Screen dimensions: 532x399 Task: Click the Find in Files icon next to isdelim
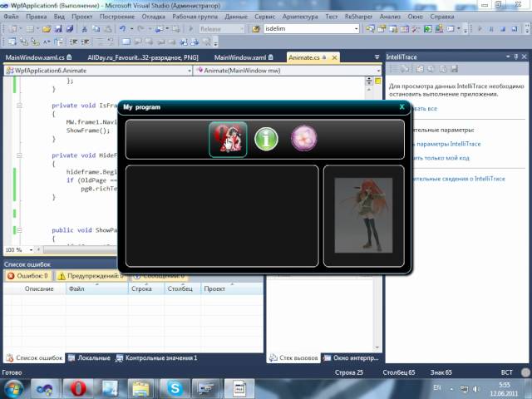[256, 29]
